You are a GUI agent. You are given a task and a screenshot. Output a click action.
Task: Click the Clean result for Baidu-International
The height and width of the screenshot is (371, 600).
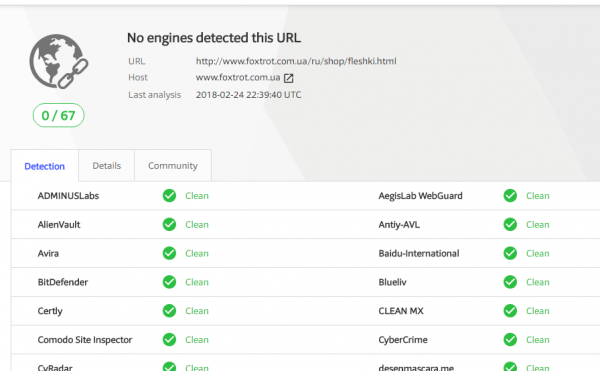pos(538,253)
